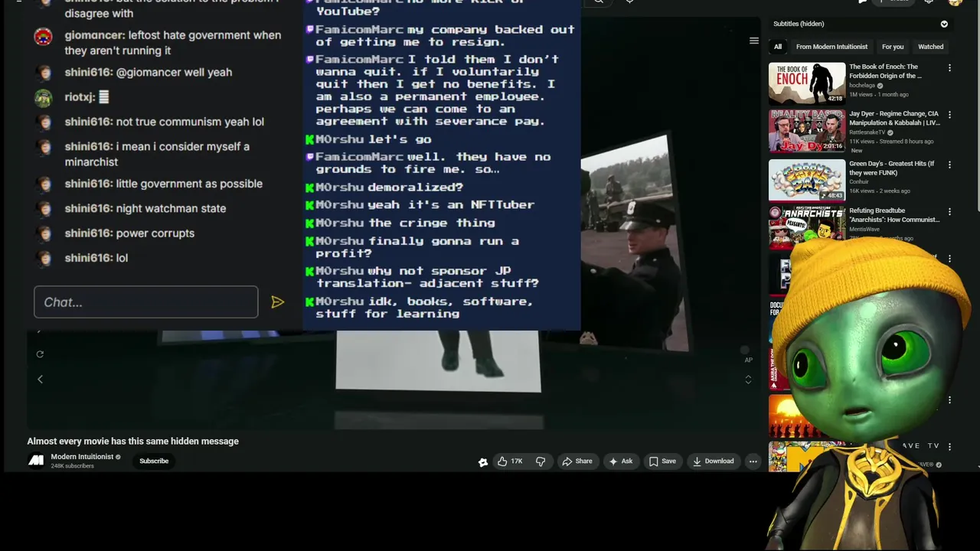Open the Jay Dyer Regime Change thumbnail
This screenshot has width=980, height=551.
(807, 131)
